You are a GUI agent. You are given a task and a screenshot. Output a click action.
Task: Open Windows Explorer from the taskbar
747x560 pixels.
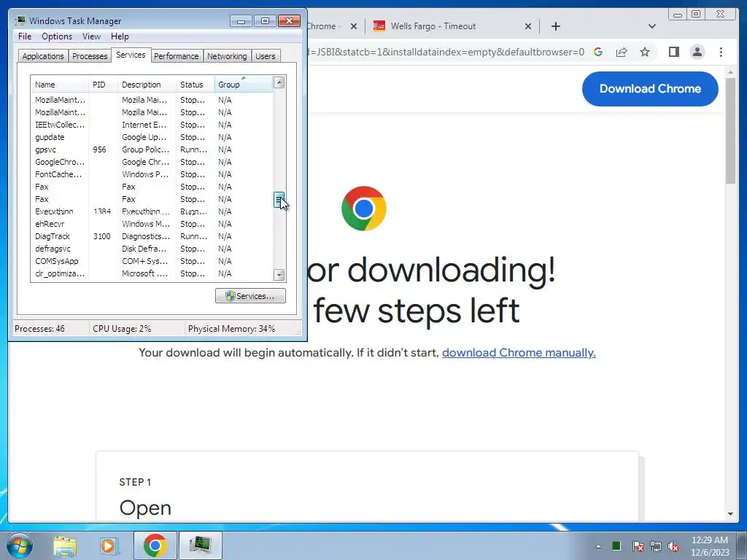pos(65,545)
